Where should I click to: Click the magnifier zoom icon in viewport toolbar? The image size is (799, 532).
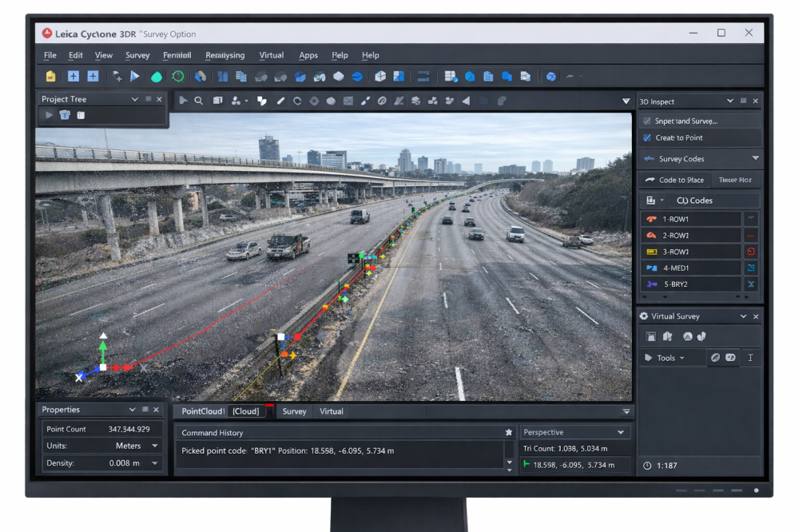coord(199,101)
